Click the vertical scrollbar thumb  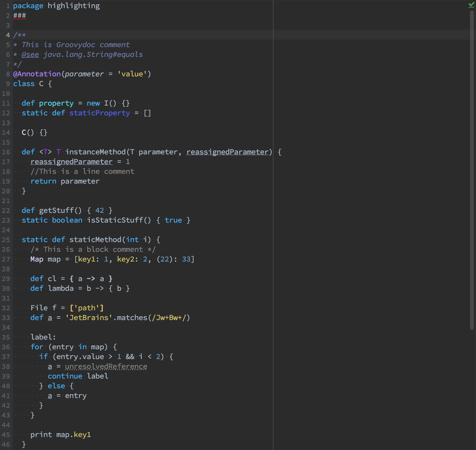pyautogui.click(x=472, y=170)
